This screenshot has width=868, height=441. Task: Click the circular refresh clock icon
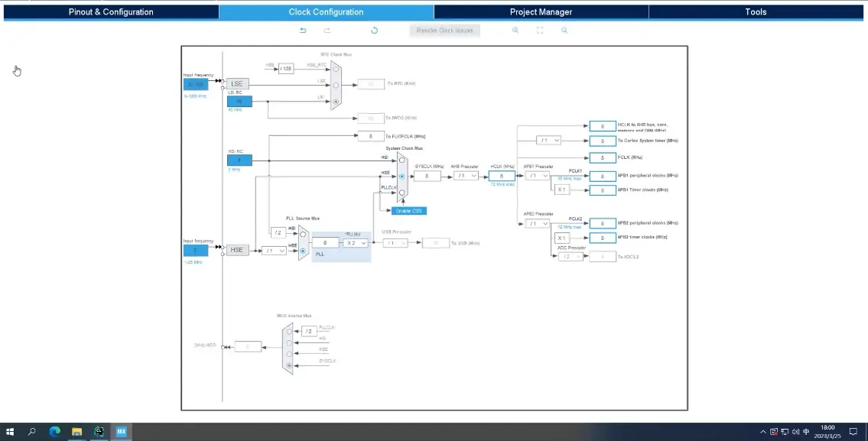[x=374, y=30]
